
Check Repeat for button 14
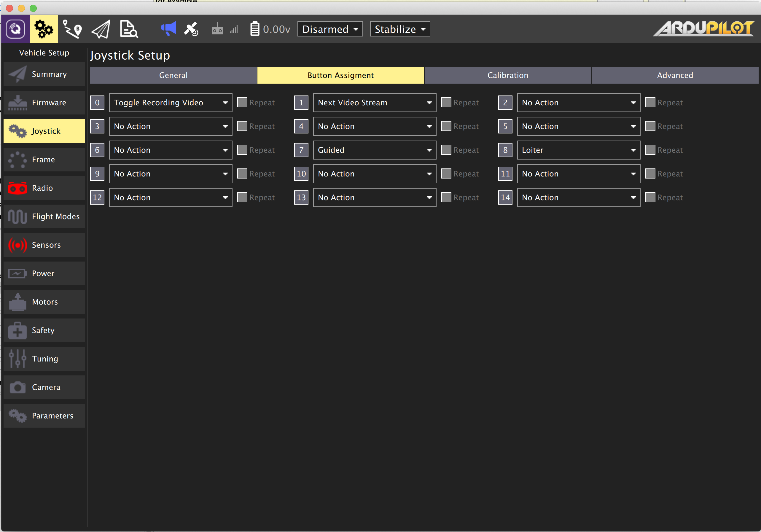650,197
